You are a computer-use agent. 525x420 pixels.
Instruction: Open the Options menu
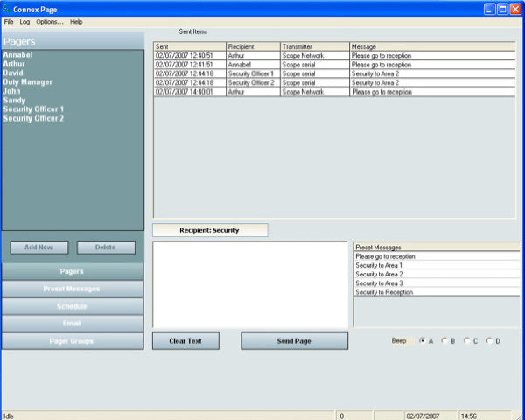tap(49, 21)
